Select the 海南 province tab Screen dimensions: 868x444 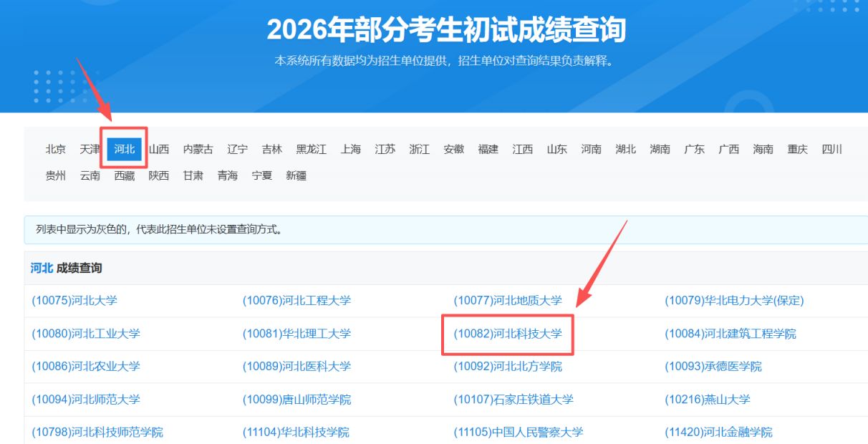pyautogui.click(x=763, y=150)
